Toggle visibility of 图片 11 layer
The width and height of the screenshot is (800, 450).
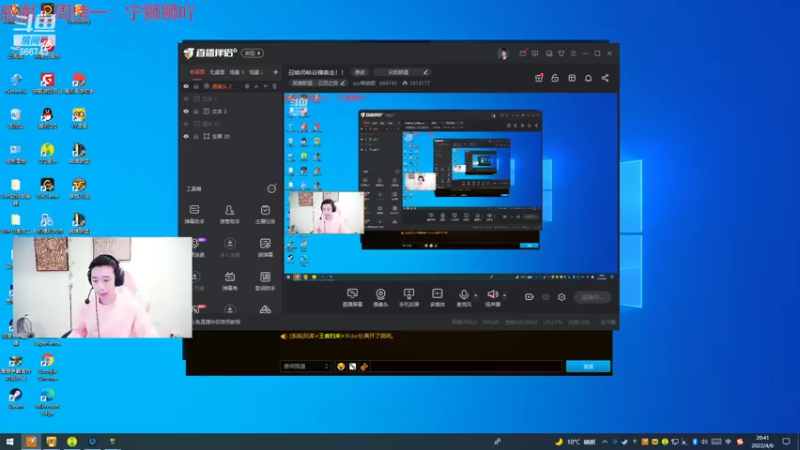[186, 124]
